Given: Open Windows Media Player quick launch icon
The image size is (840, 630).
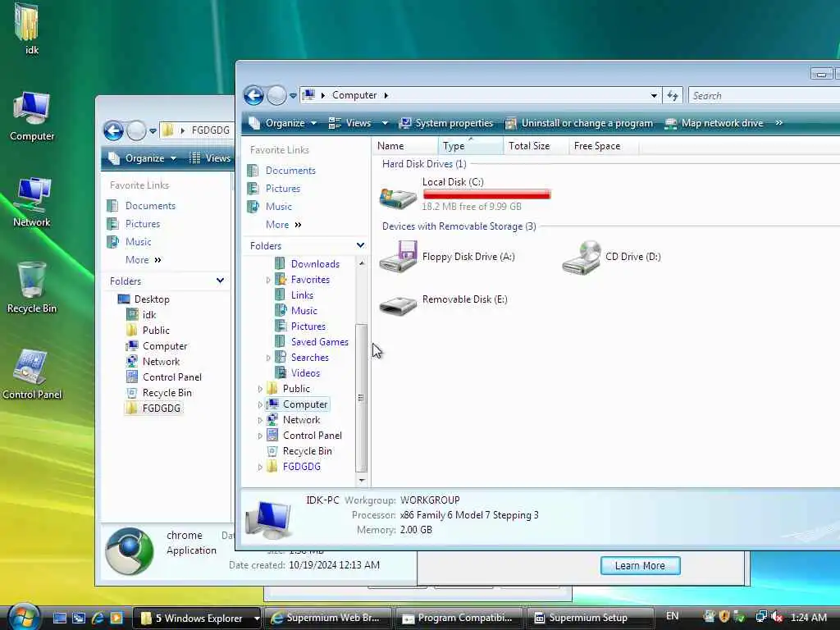Looking at the screenshot, I should tap(116, 618).
